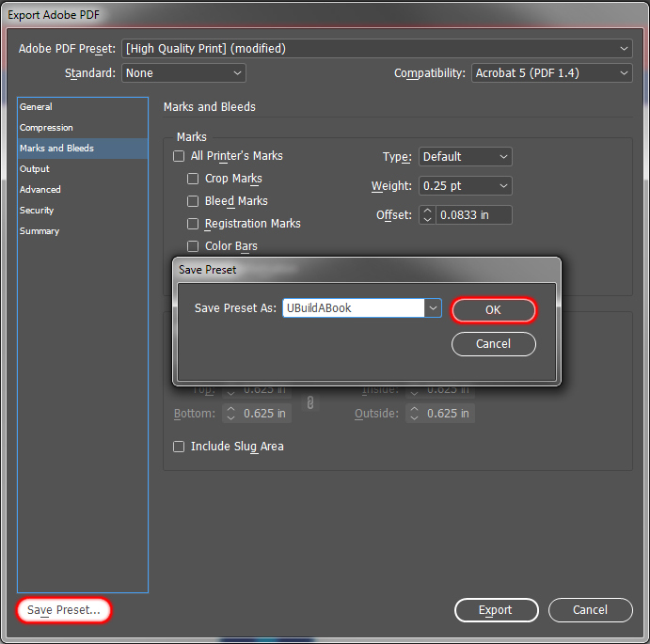The image size is (650, 644).
Task: Open the Security section
Action: tap(83, 211)
